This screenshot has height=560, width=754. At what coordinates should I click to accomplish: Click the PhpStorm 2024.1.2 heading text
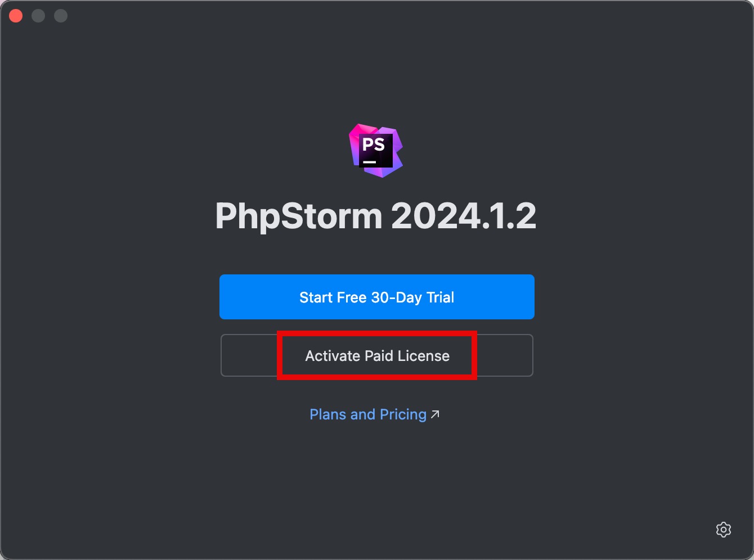point(376,216)
